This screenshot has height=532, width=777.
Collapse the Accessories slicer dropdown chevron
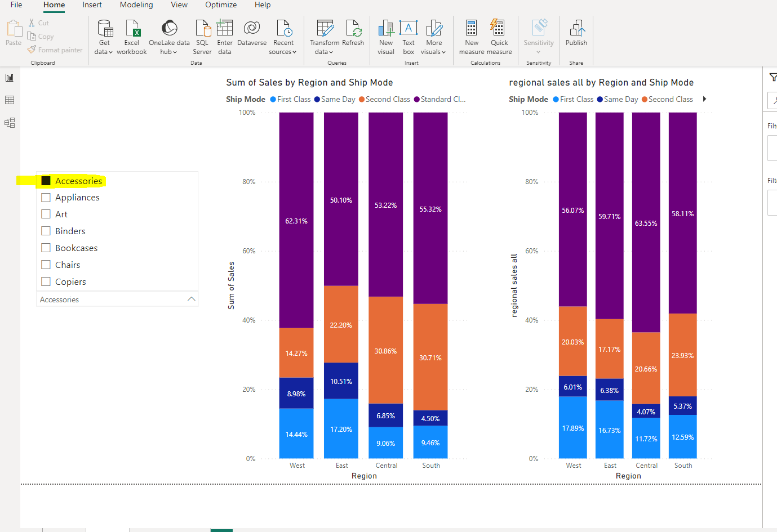coord(192,299)
